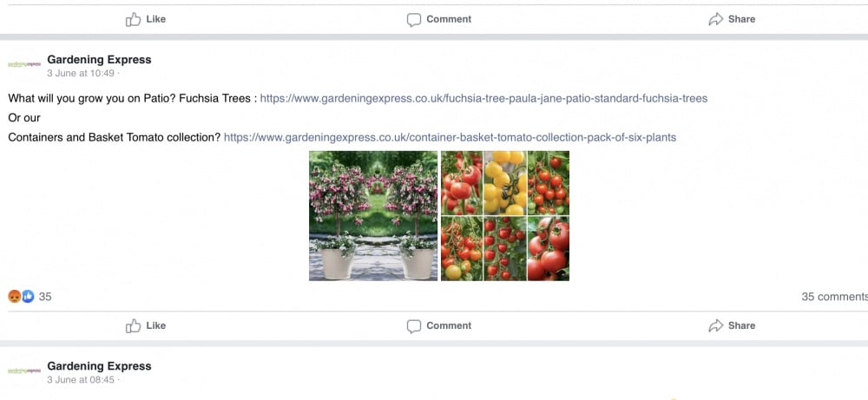Share the Fuchsia Trees patio post
This screenshot has width=868, height=400.
(732, 326)
